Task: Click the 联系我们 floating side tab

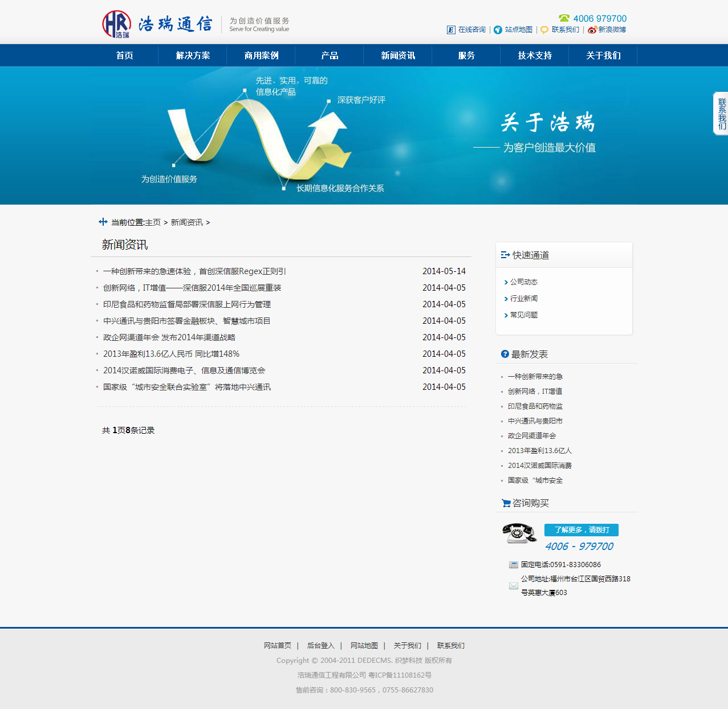Action: click(721, 113)
